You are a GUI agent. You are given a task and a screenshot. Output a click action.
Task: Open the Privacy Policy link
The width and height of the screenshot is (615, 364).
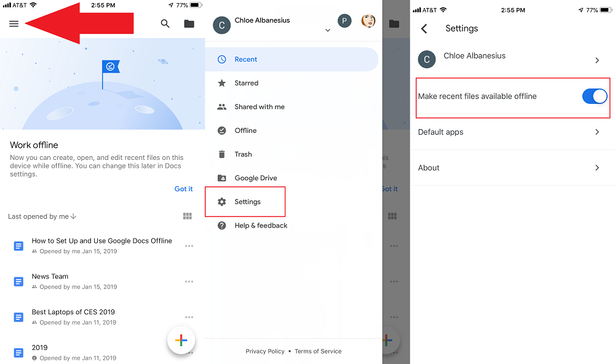(265, 351)
